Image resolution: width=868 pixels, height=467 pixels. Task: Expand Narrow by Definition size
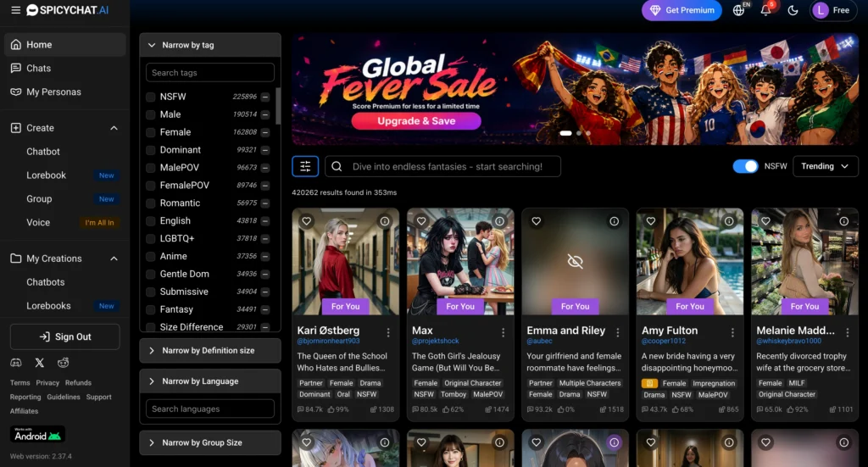(210, 351)
